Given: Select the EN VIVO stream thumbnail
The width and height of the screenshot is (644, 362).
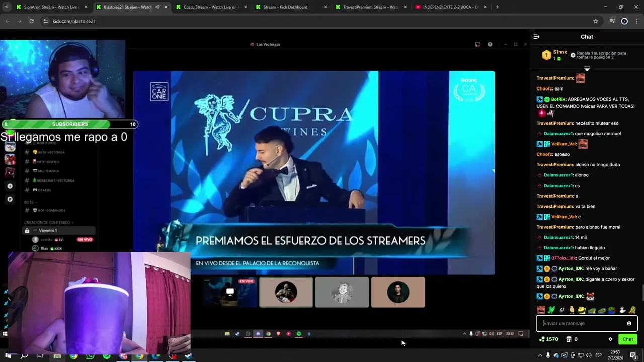Looking at the screenshot, I should [x=230, y=292].
